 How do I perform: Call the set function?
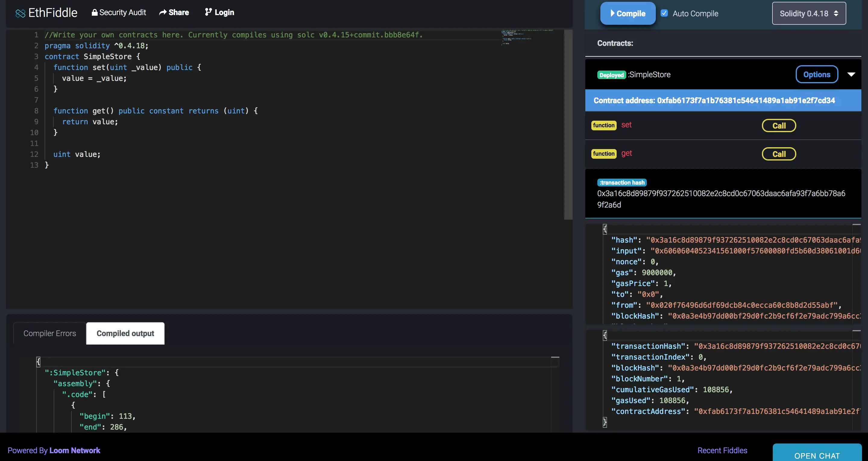pos(779,126)
